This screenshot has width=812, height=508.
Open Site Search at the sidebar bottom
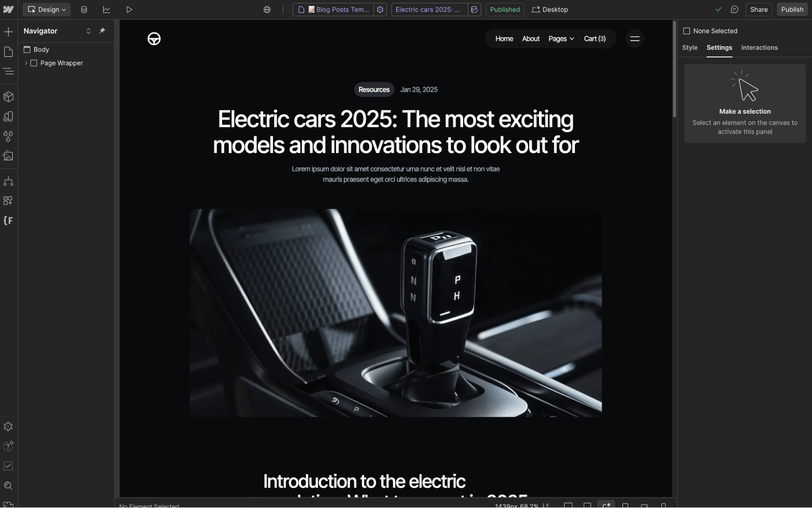click(x=8, y=485)
